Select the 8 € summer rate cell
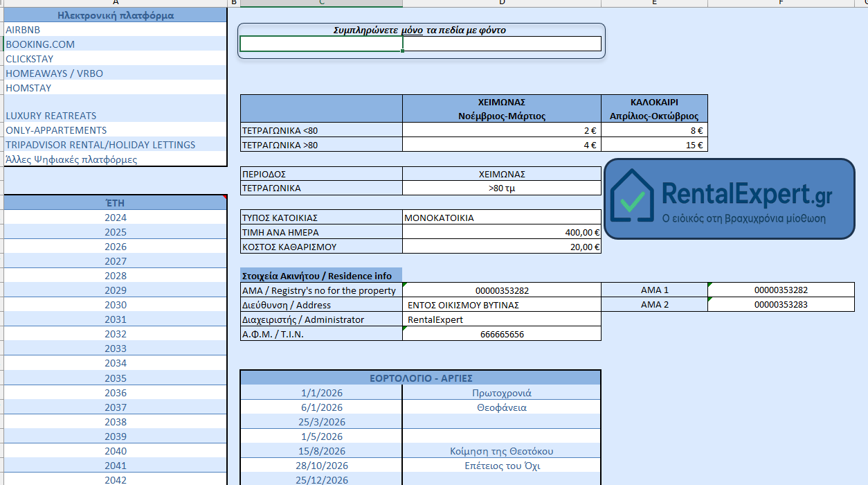Viewport: 868px width, 485px height. click(x=654, y=130)
